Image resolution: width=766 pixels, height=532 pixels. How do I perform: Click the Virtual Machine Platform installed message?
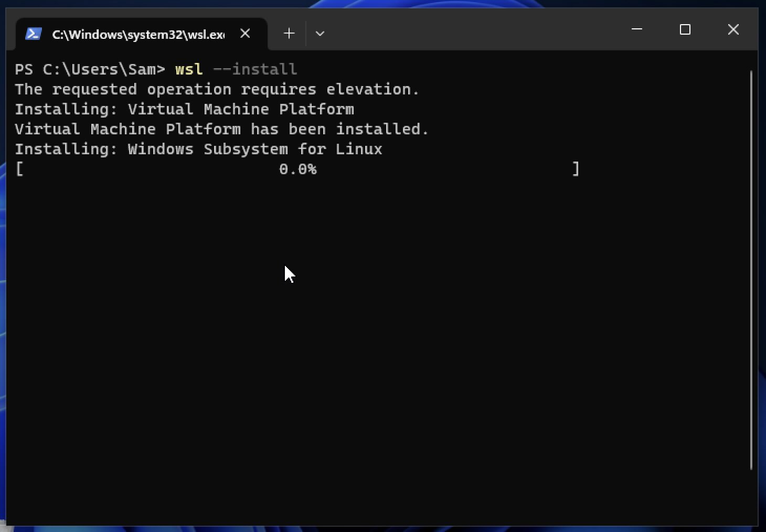click(x=221, y=129)
